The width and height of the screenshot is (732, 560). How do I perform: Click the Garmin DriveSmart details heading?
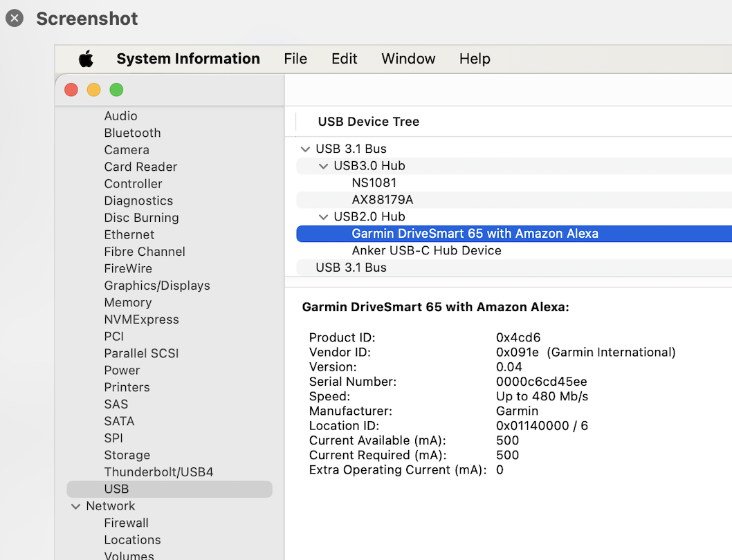[436, 307]
